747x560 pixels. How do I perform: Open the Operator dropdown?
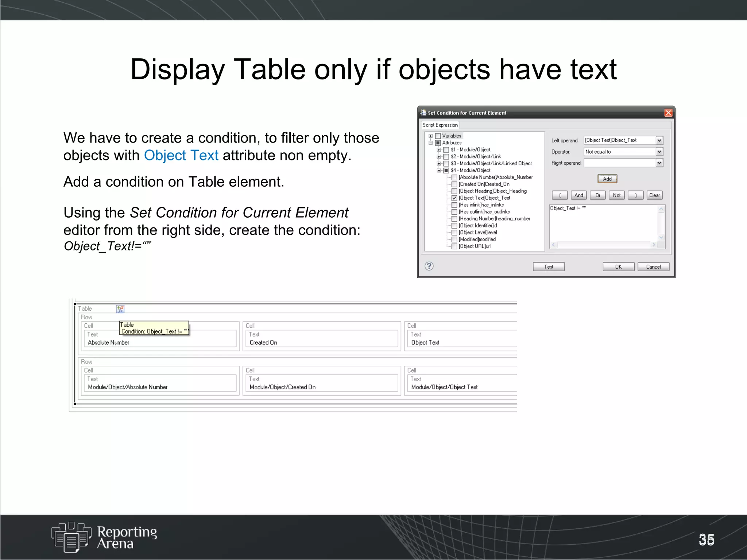659,152
